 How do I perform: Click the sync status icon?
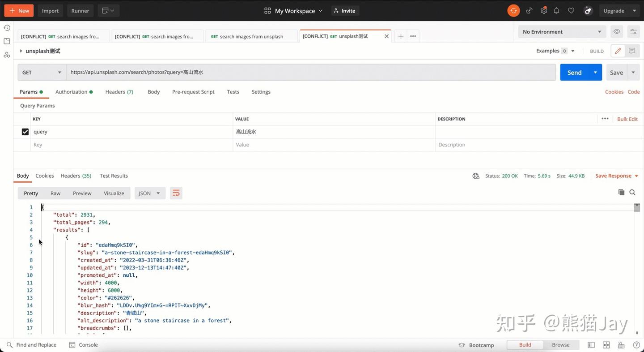(x=513, y=11)
